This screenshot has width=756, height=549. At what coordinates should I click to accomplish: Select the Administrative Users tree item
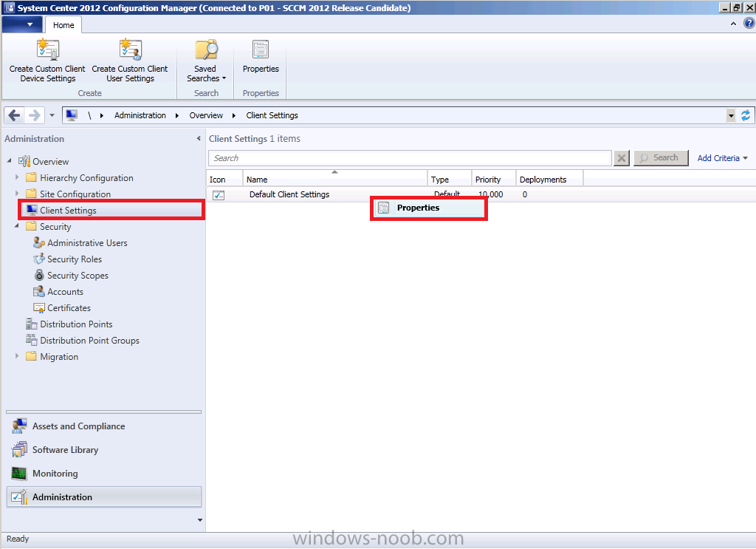(87, 243)
